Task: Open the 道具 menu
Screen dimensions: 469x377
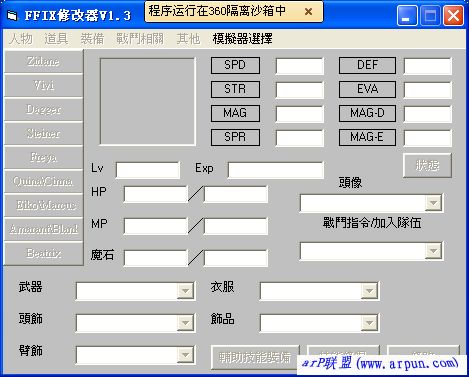Action: coord(56,39)
